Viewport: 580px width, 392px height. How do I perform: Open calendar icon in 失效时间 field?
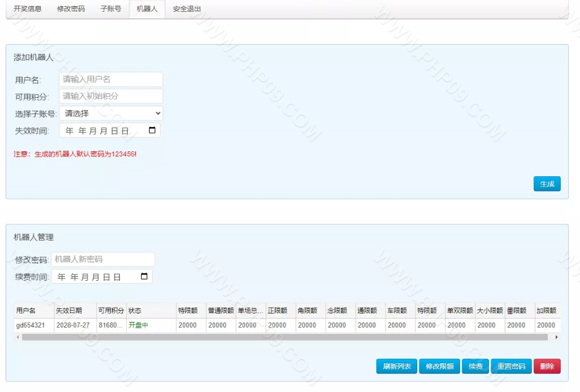point(152,130)
